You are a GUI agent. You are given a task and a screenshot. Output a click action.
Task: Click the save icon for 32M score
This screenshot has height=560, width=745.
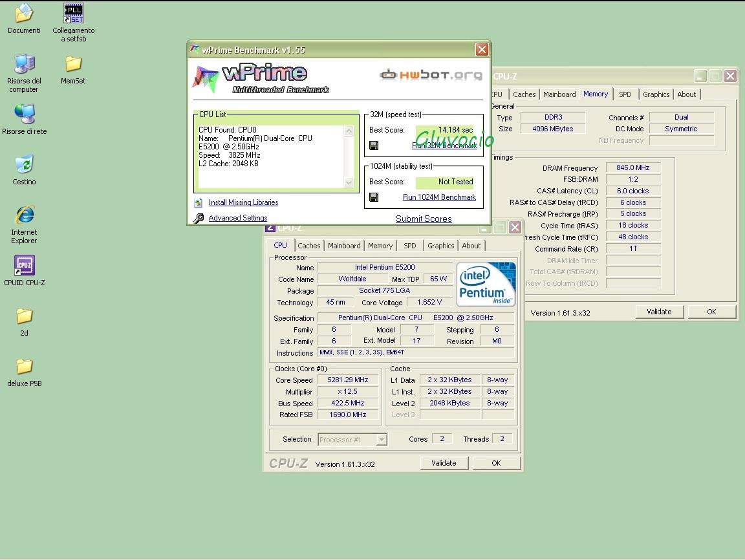(374, 145)
